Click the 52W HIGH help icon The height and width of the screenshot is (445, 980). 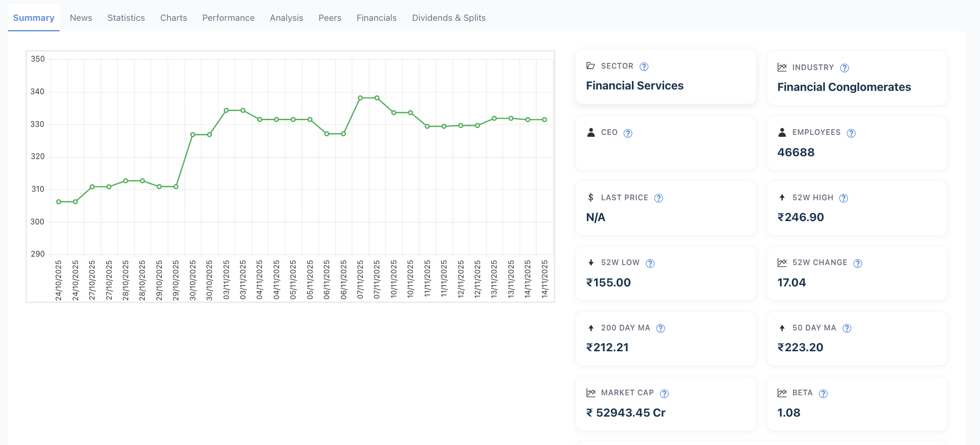(x=843, y=198)
